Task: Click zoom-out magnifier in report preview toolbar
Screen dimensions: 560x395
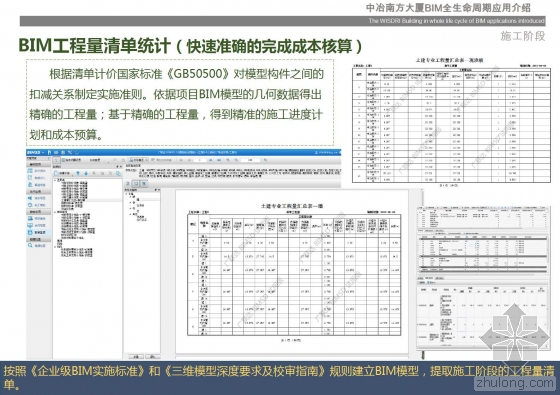Action: 236,160
